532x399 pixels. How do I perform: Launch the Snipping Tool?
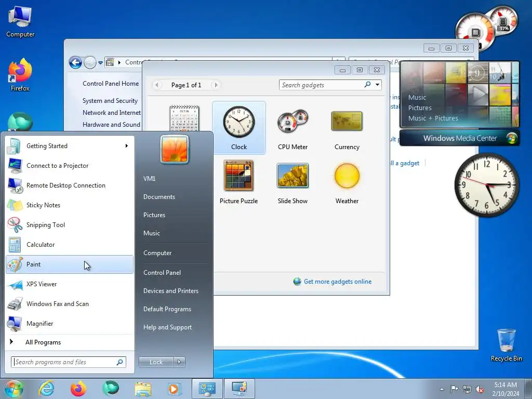click(x=70, y=224)
